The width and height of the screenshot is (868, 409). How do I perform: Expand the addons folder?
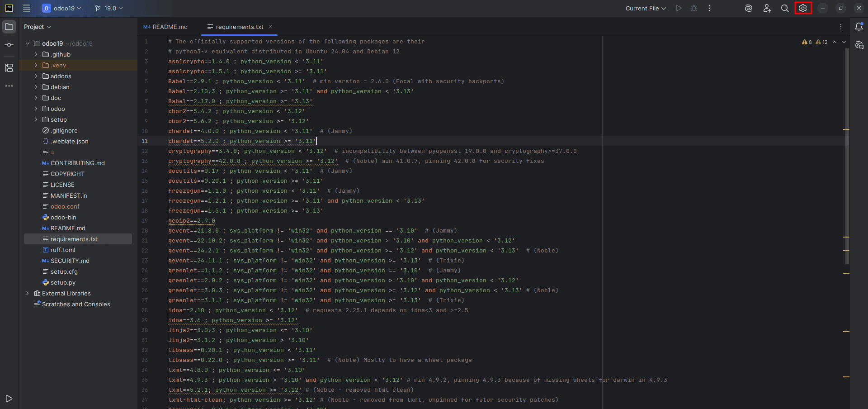coord(36,76)
